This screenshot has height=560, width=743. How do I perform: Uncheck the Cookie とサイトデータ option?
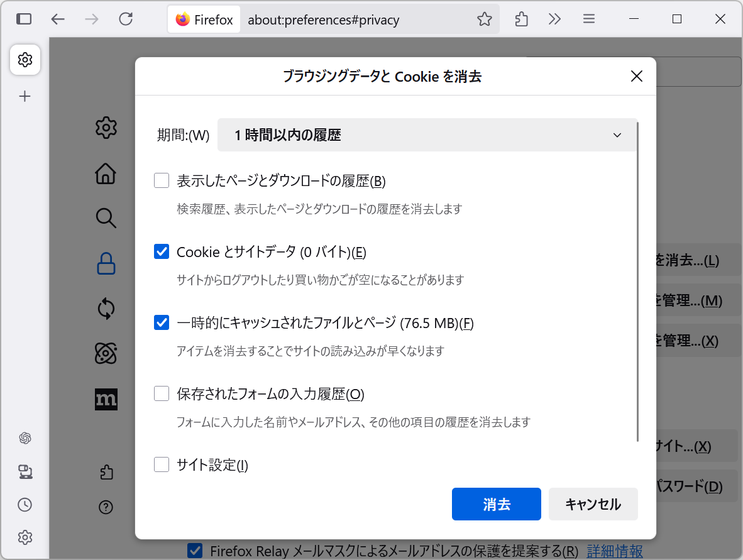pyautogui.click(x=162, y=251)
